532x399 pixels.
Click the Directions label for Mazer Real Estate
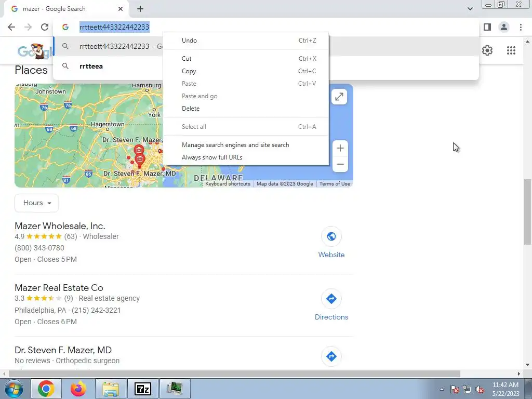[x=331, y=317]
